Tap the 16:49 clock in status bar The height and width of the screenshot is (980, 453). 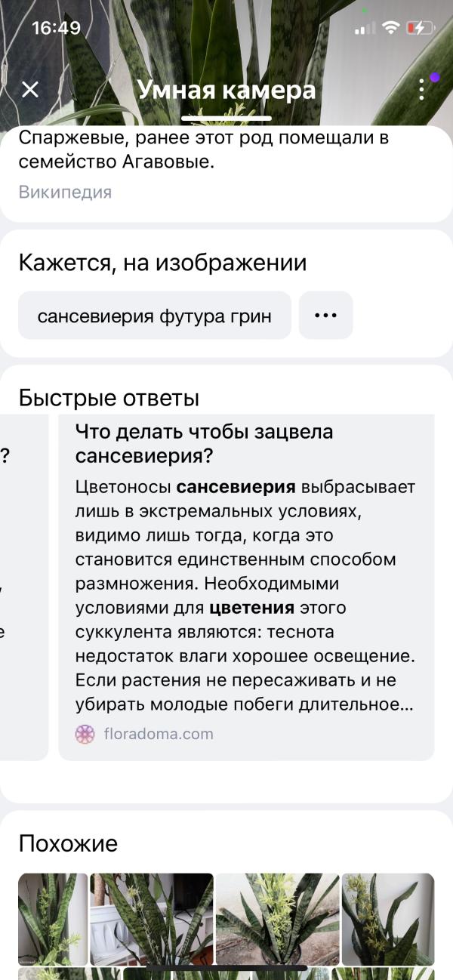[56, 28]
